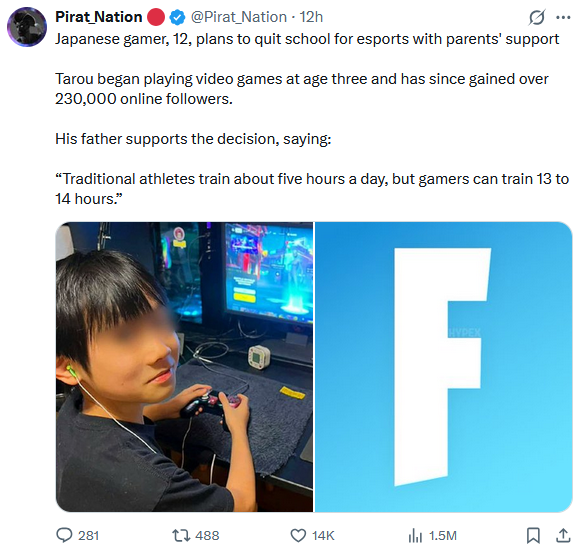This screenshot has width=582, height=550.
Task: Repost using the retweet arrows icon
Action: pyautogui.click(x=181, y=536)
